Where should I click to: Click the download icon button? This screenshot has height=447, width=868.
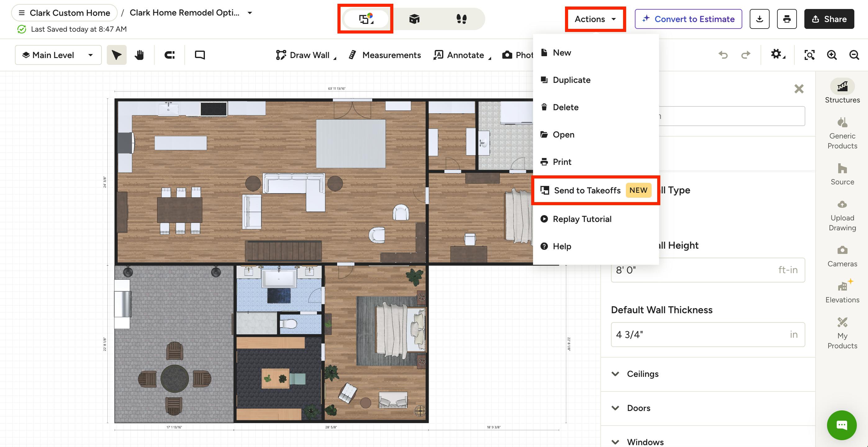pyautogui.click(x=759, y=19)
